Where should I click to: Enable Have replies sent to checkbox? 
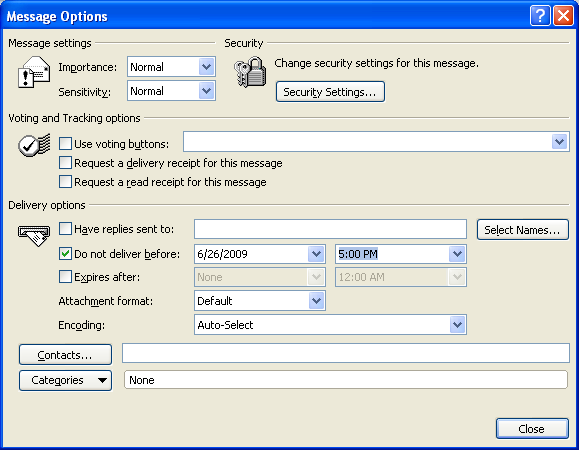coord(65,229)
